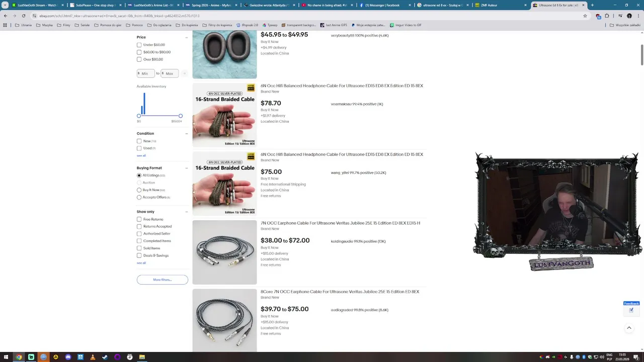Select All Listings radio button
644x362 pixels.
[x=139, y=175]
